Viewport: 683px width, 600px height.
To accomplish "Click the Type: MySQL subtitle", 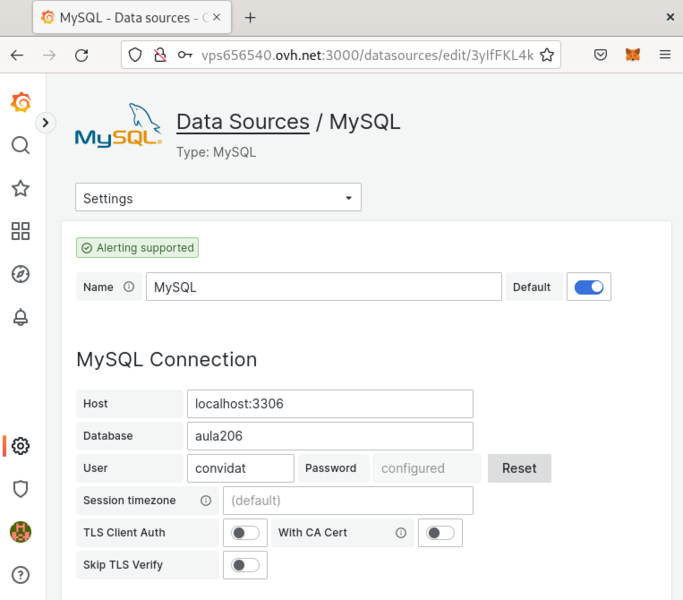I will click(216, 152).
